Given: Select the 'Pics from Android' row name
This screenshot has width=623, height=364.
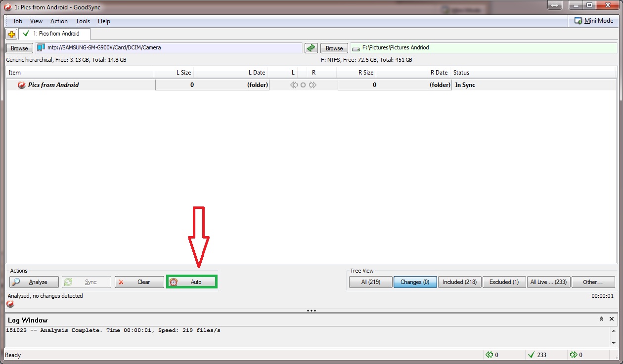Looking at the screenshot, I should coord(53,85).
